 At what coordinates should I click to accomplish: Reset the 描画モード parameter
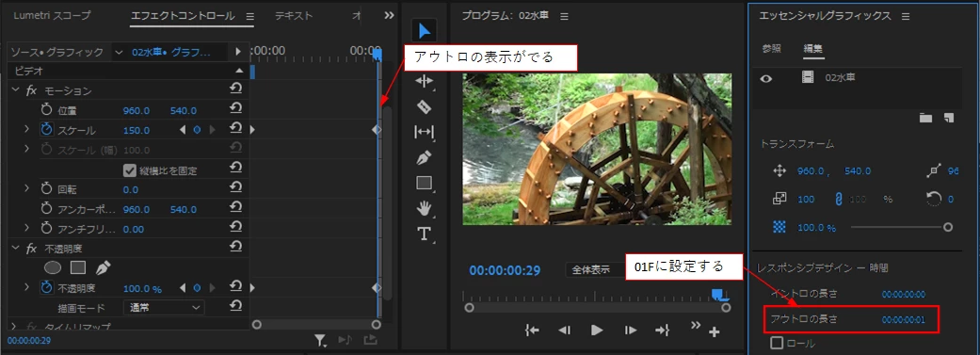click(x=235, y=306)
